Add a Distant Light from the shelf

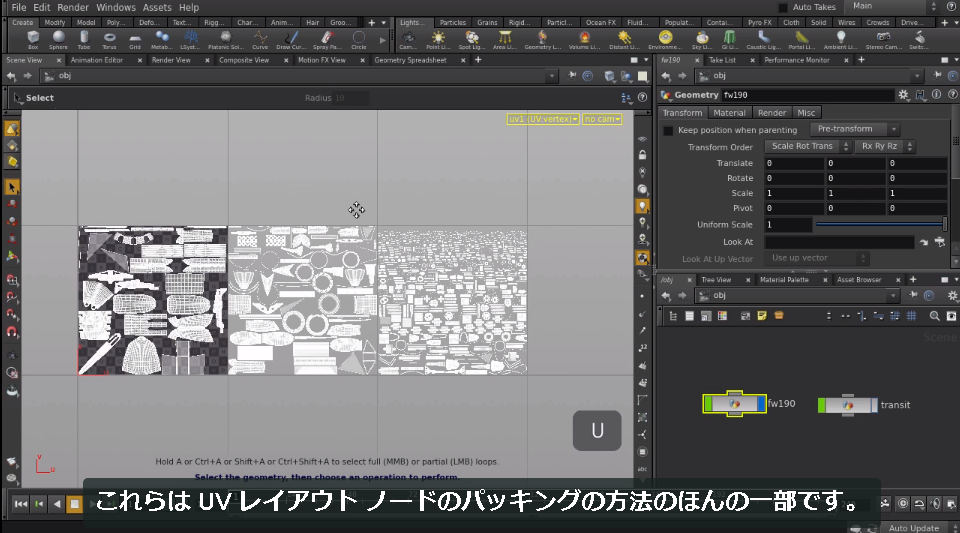click(x=624, y=40)
